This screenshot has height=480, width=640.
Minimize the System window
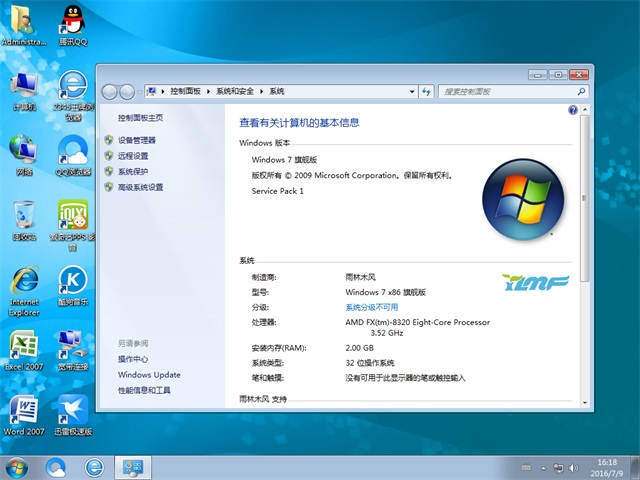(x=538, y=75)
